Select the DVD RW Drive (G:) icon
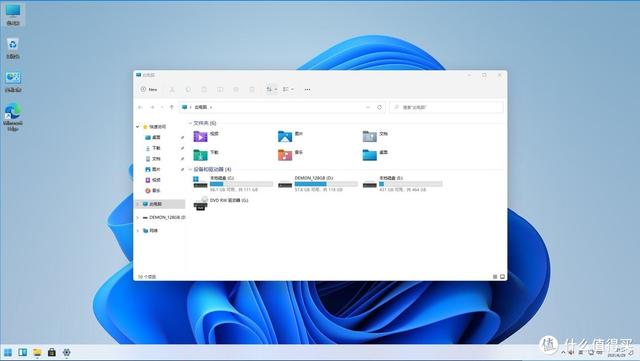 pos(200,203)
